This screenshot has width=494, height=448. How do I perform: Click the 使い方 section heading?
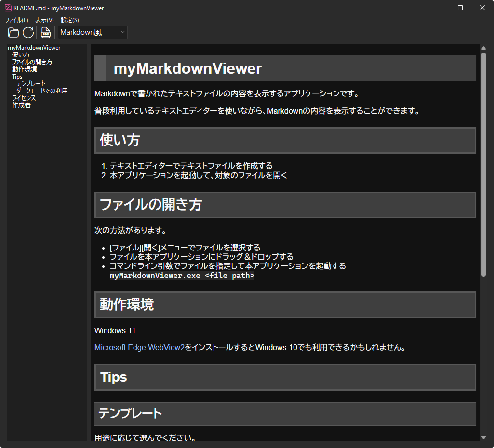point(285,140)
